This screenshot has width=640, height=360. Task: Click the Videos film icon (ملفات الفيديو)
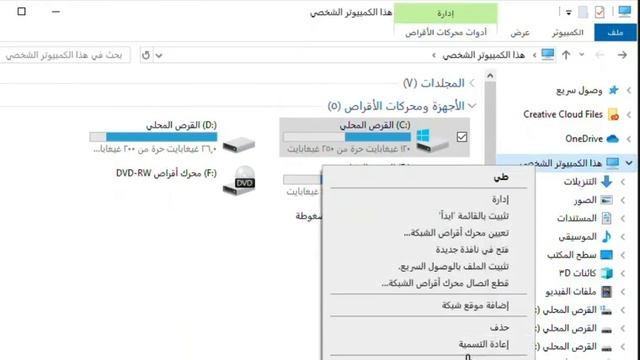(x=607, y=291)
